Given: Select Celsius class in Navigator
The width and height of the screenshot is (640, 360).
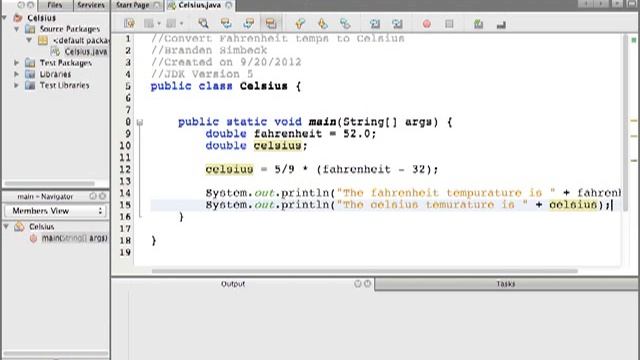Looking at the screenshot, I should (x=41, y=227).
